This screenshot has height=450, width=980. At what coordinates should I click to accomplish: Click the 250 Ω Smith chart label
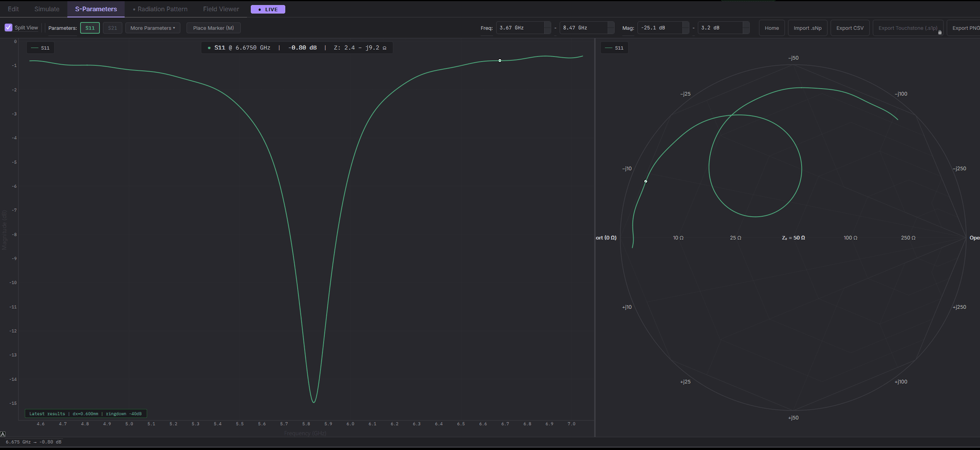point(908,238)
